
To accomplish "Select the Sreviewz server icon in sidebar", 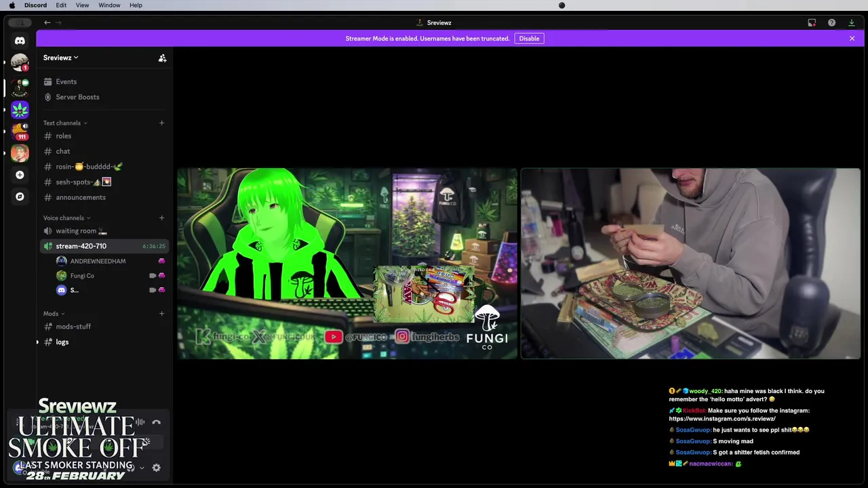I will coord(20,87).
